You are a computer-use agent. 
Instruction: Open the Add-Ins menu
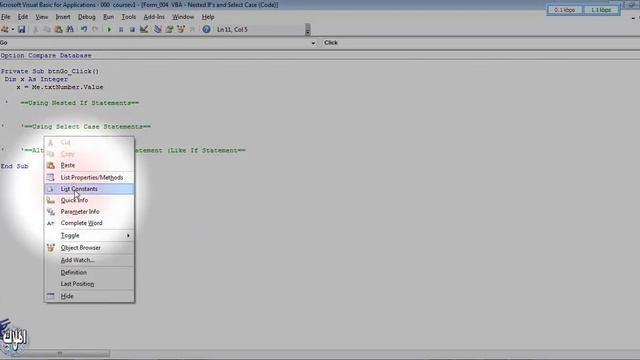(x=154, y=17)
